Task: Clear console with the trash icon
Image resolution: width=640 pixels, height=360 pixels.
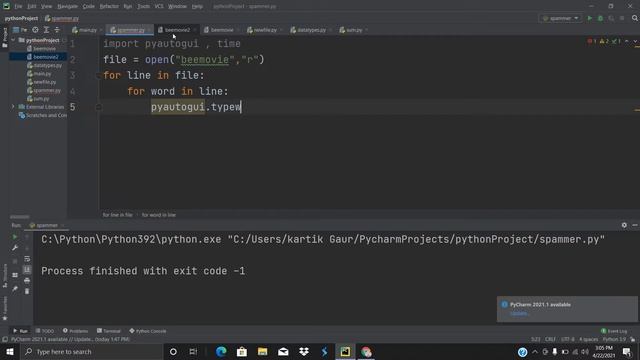Action: tap(27, 291)
